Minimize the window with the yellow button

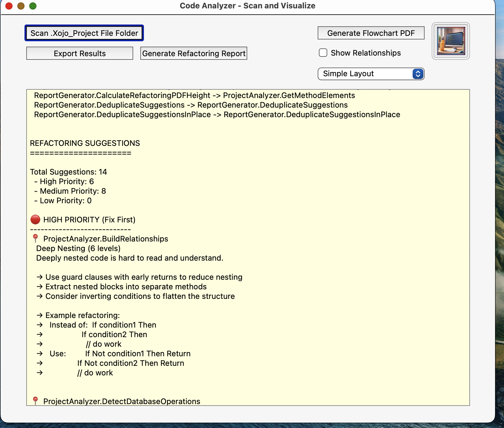(21, 6)
